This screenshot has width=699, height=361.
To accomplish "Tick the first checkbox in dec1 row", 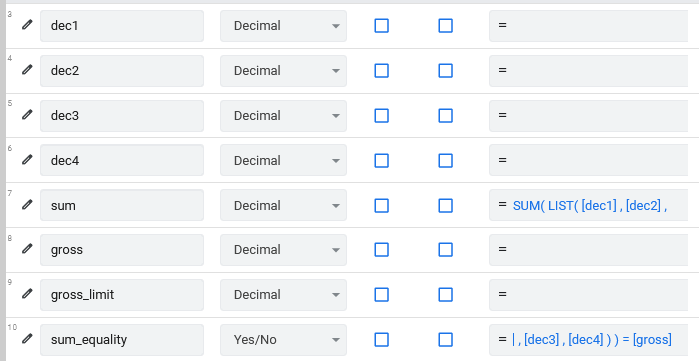I will point(381,26).
